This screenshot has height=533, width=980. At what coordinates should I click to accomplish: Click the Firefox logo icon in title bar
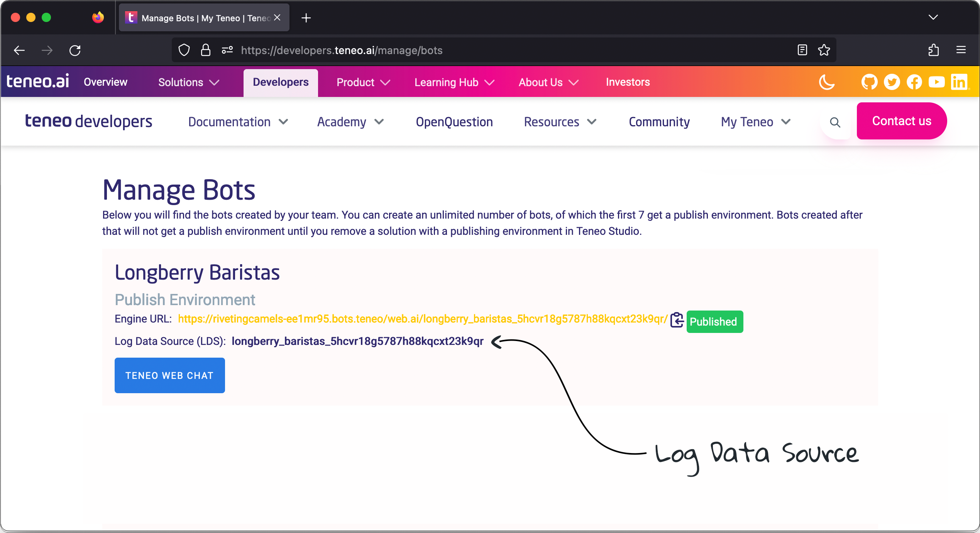tap(98, 17)
